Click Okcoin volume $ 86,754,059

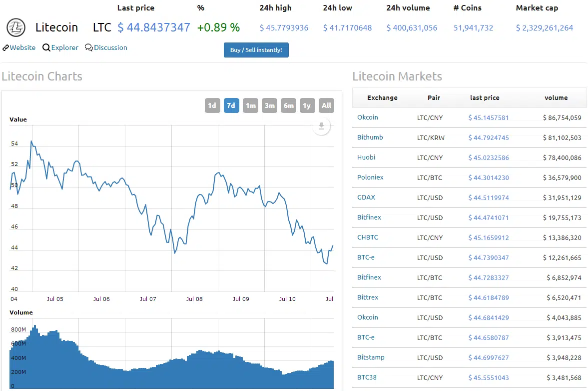pyautogui.click(x=562, y=118)
